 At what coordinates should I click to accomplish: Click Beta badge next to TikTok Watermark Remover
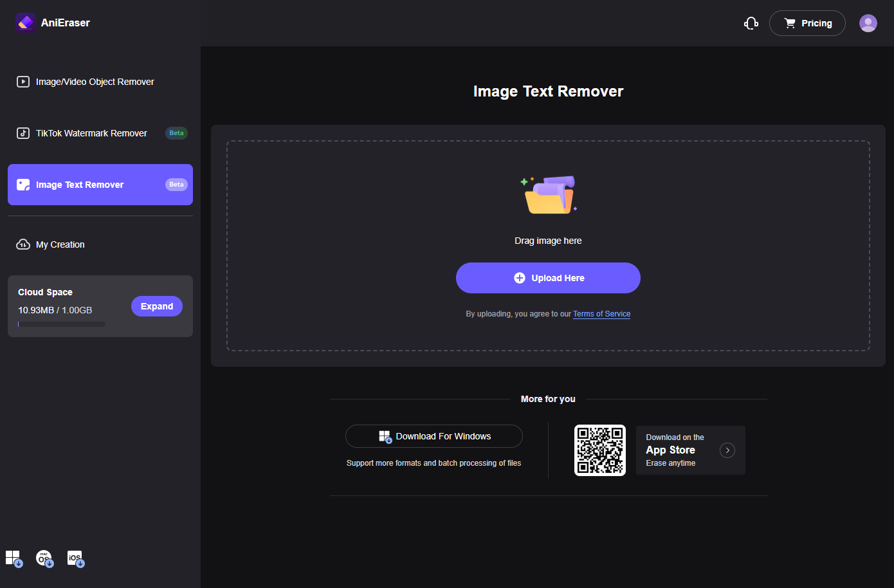pos(176,133)
